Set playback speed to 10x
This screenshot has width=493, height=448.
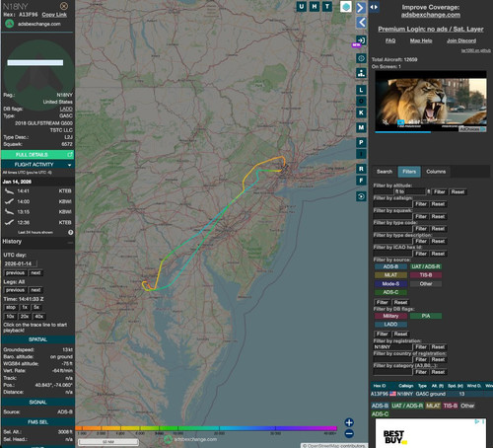point(10,316)
